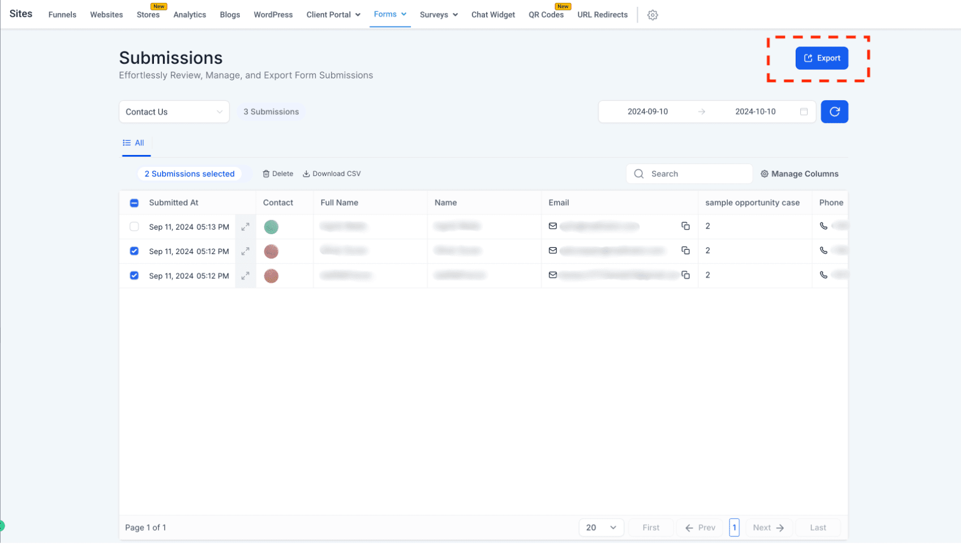
Task: Toggle the select-all checkbox in the table header
Action: [134, 203]
